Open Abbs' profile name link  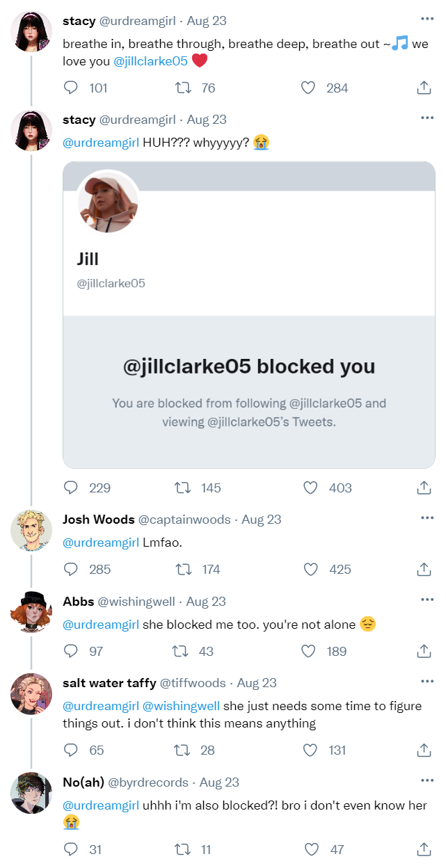77,602
